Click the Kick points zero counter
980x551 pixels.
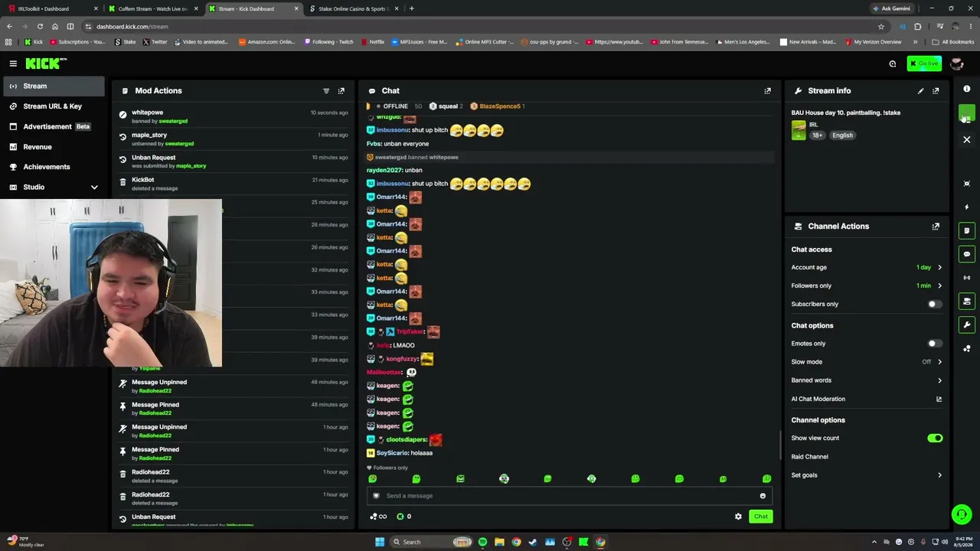point(404,517)
